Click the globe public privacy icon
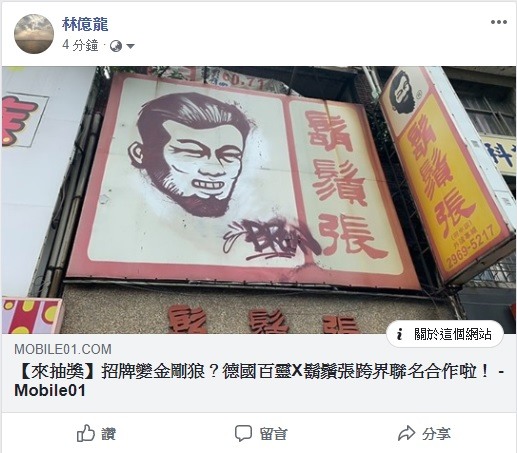The width and height of the screenshot is (517, 453). [x=116, y=46]
